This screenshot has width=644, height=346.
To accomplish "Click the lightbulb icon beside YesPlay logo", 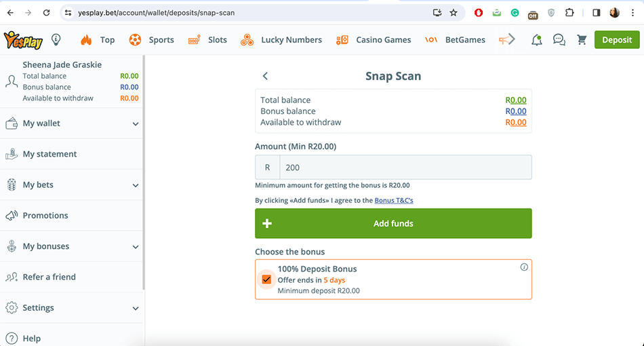I will 56,40.
